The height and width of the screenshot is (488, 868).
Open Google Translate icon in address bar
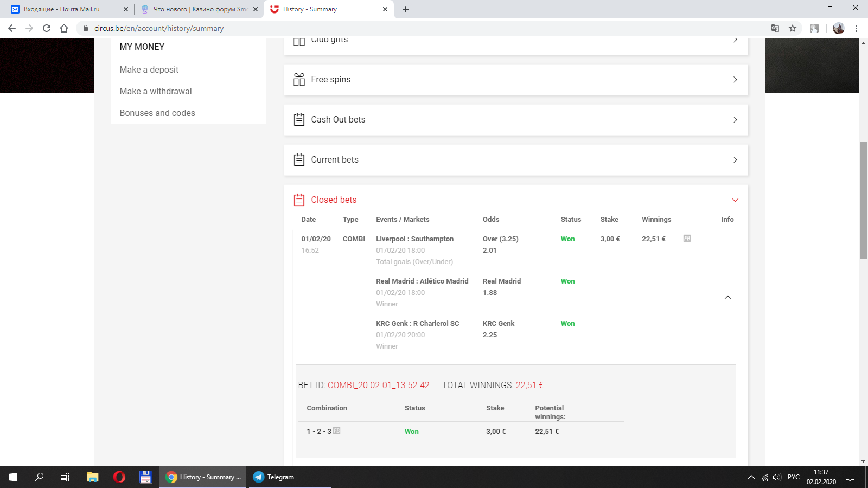click(x=775, y=28)
